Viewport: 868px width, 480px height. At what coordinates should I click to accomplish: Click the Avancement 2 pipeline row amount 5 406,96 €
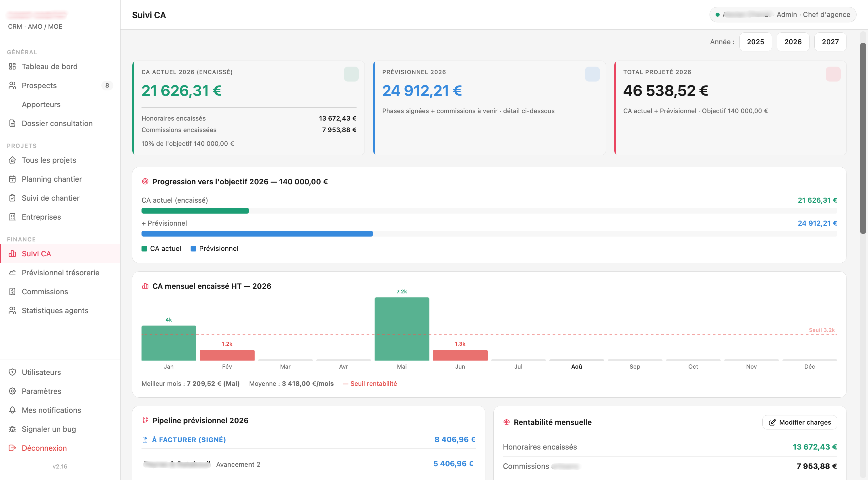pyautogui.click(x=453, y=464)
